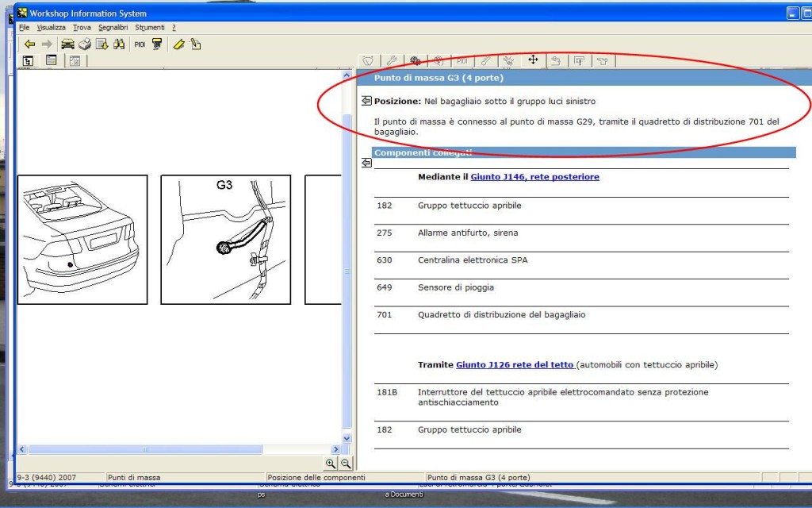This screenshot has height=508, width=812.
Task: Zoom out on the illustration
Action: click(346, 464)
